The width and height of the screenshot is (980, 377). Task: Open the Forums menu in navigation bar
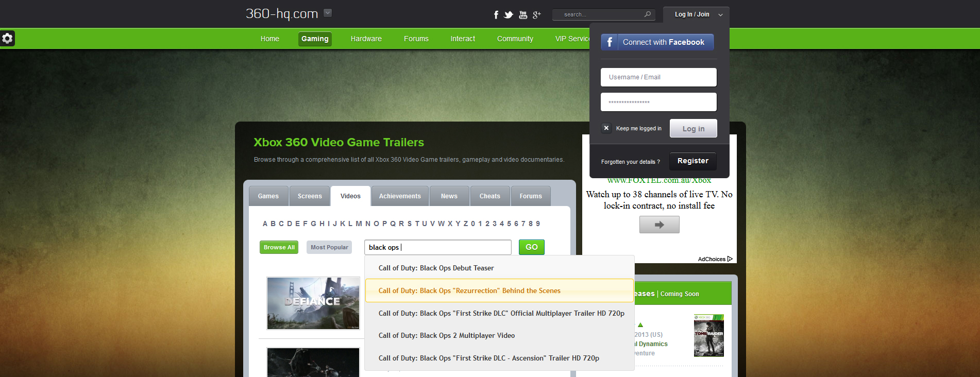(x=416, y=39)
